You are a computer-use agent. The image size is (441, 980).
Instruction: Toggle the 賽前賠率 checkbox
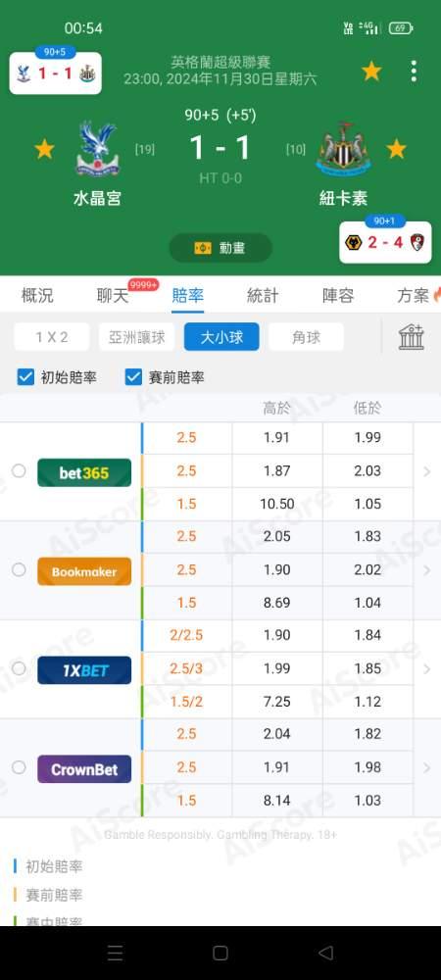pos(133,377)
